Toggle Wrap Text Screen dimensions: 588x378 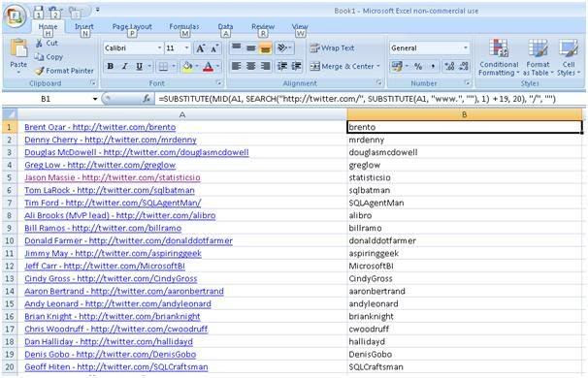coord(332,47)
